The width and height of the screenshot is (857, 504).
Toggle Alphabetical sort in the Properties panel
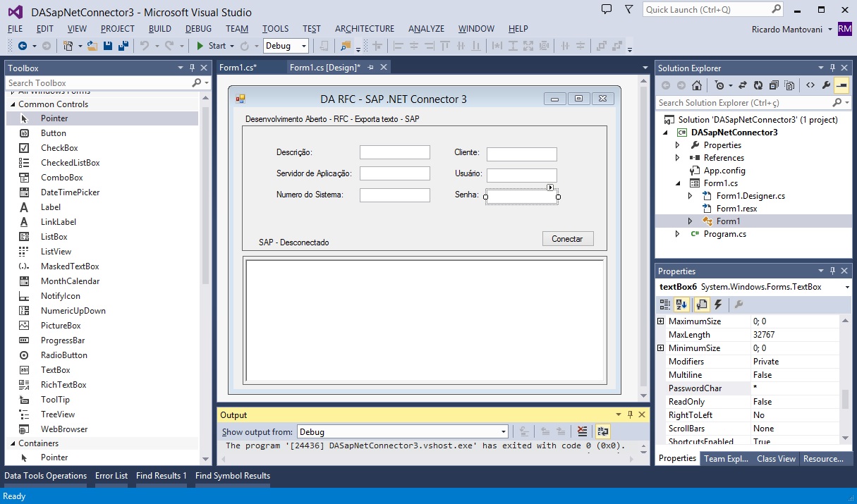[x=681, y=305]
